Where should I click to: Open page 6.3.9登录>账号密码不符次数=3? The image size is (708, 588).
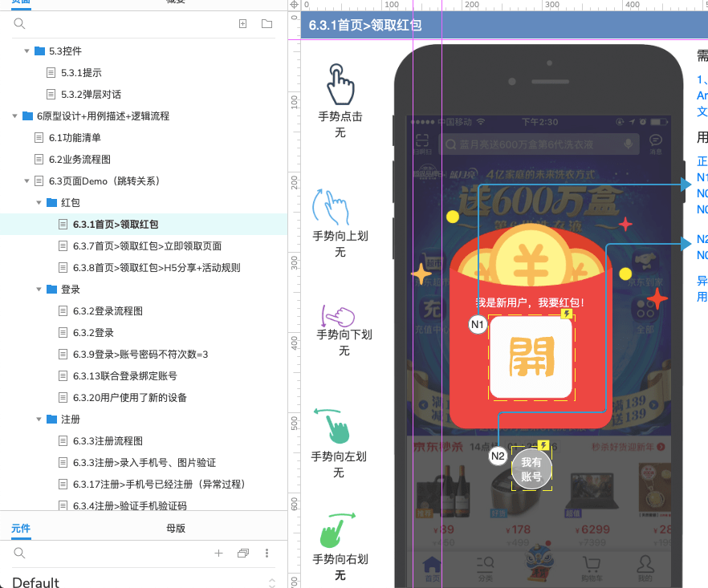(140, 355)
